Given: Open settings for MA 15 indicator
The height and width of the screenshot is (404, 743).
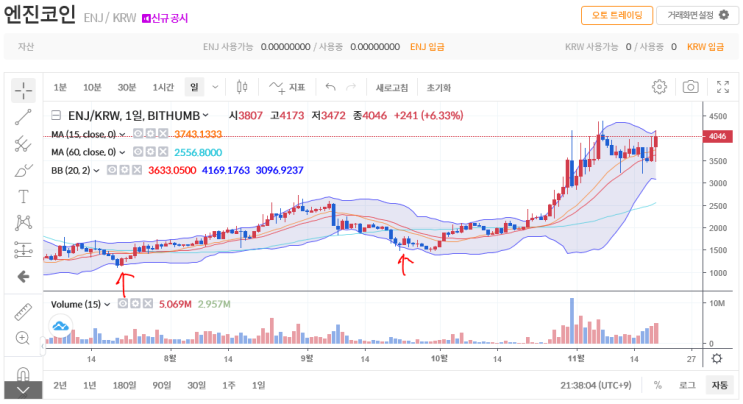Looking at the screenshot, I should coord(150,134).
